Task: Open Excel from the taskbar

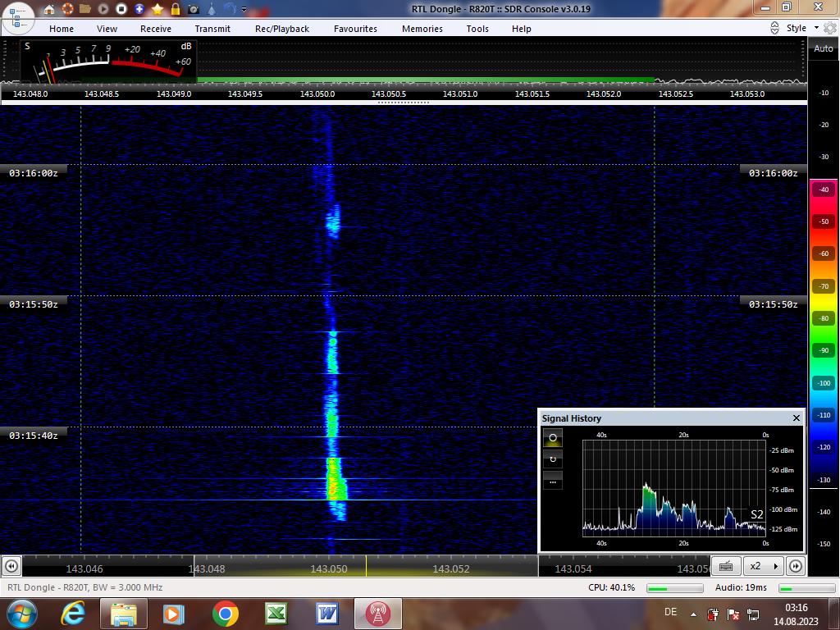Action: point(276,614)
